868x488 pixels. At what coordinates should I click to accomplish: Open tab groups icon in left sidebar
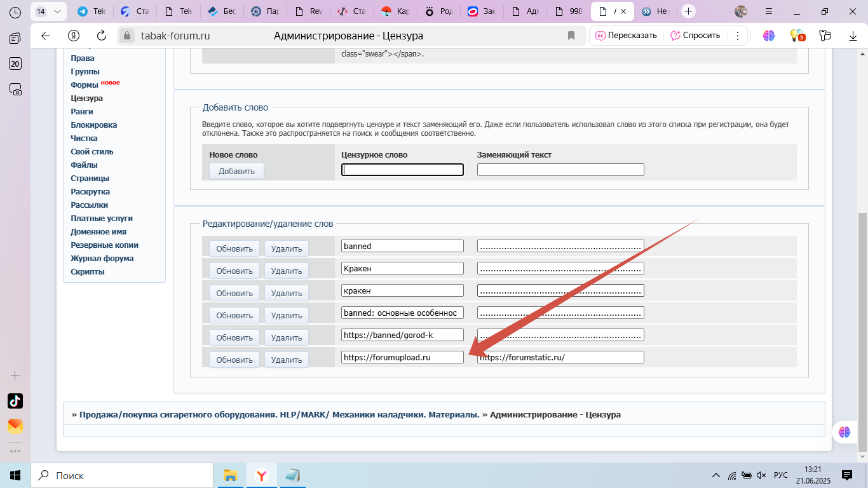pos(15,39)
